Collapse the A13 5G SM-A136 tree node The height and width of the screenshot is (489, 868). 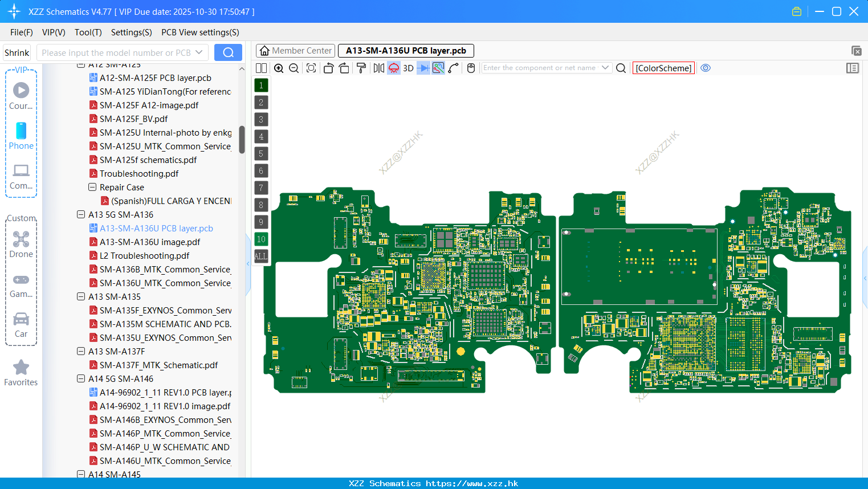[80, 214]
